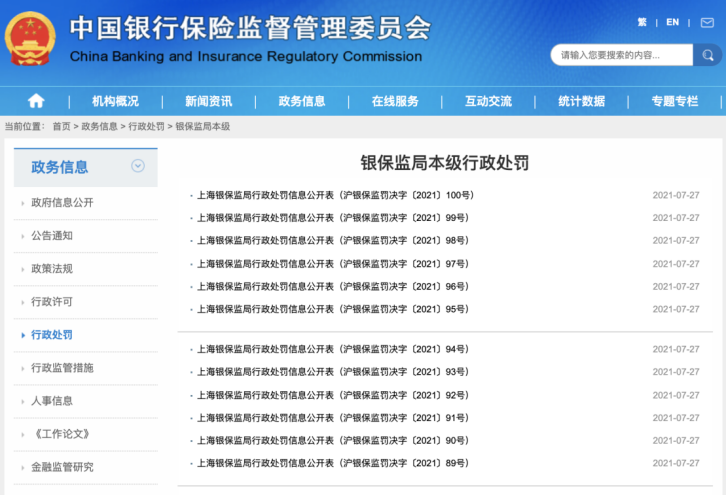This screenshot has height=496, width=726.
Task: Select 行政处罚 sidebar item
Action: [52, 335]
